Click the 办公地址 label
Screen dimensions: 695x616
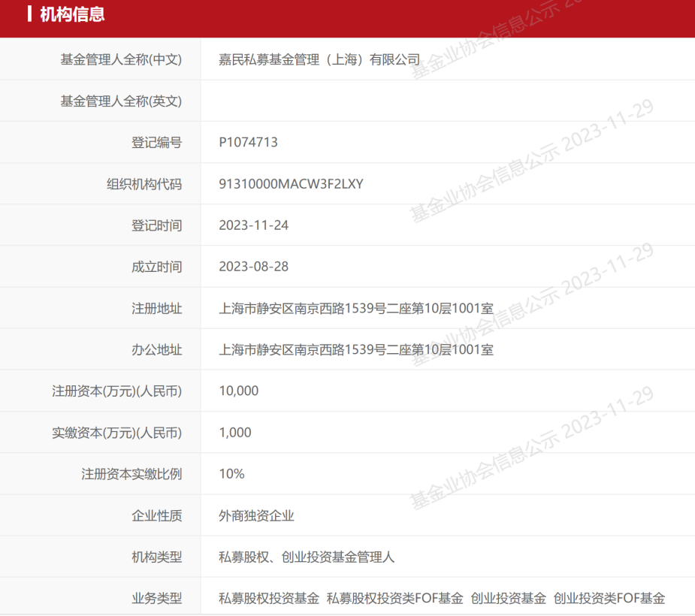click(156, 349)
